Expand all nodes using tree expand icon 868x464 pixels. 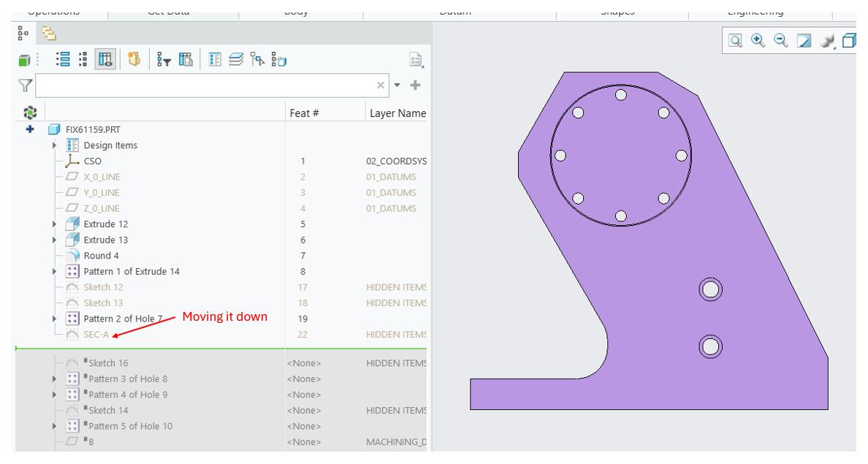click(63, 58)
